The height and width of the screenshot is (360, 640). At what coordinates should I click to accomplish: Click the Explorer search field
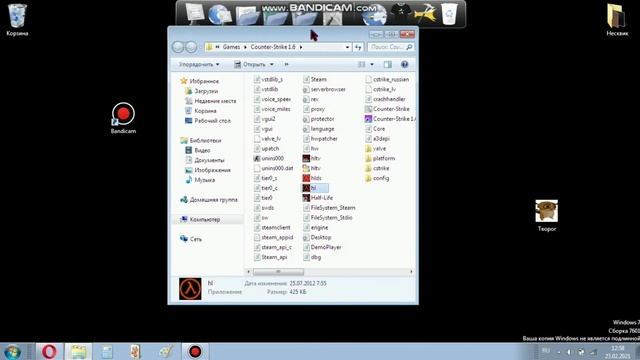[390, 47]
